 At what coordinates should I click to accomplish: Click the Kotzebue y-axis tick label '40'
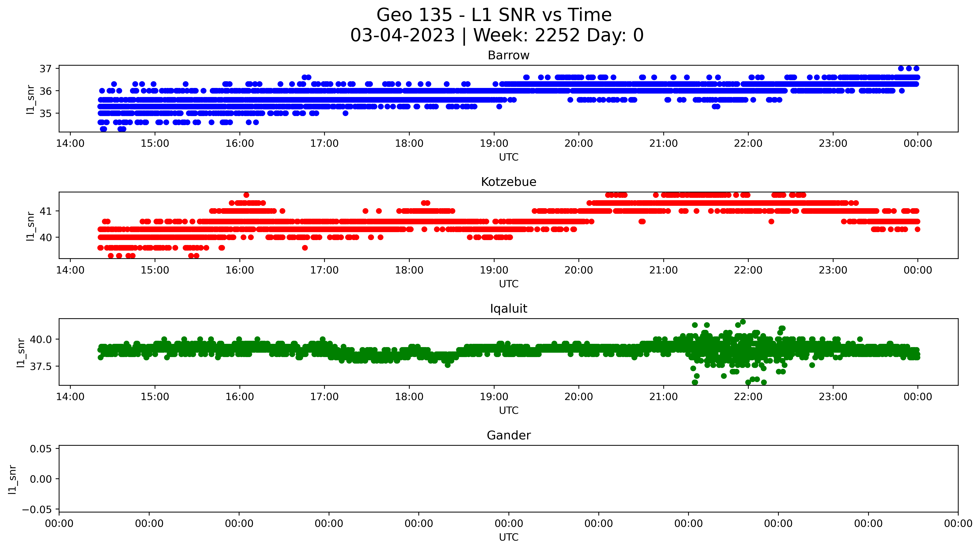pos(46,238)
